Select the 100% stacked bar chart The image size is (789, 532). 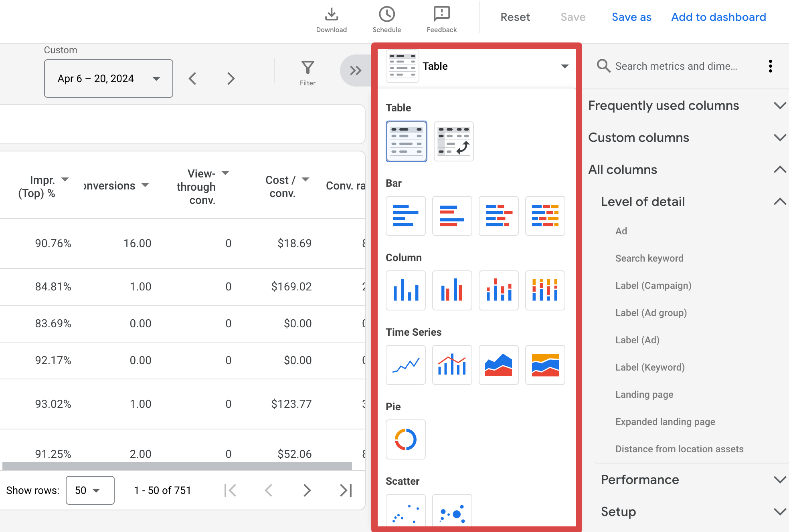click(x=545, y=216)
